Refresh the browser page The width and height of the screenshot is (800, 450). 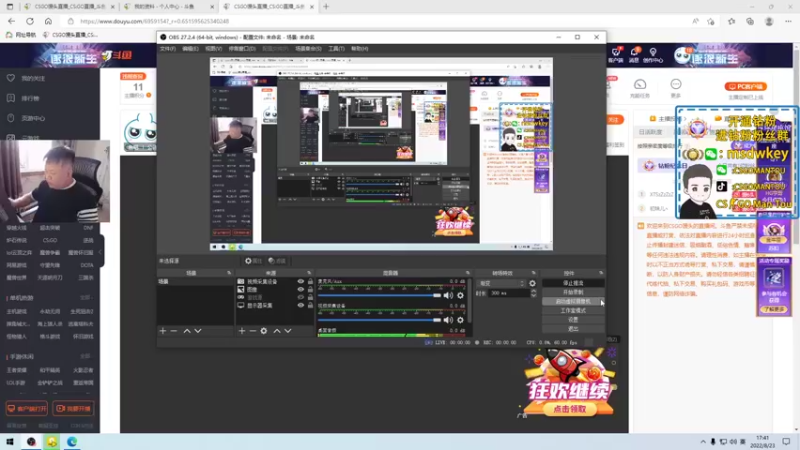click(x=30, y=21)
